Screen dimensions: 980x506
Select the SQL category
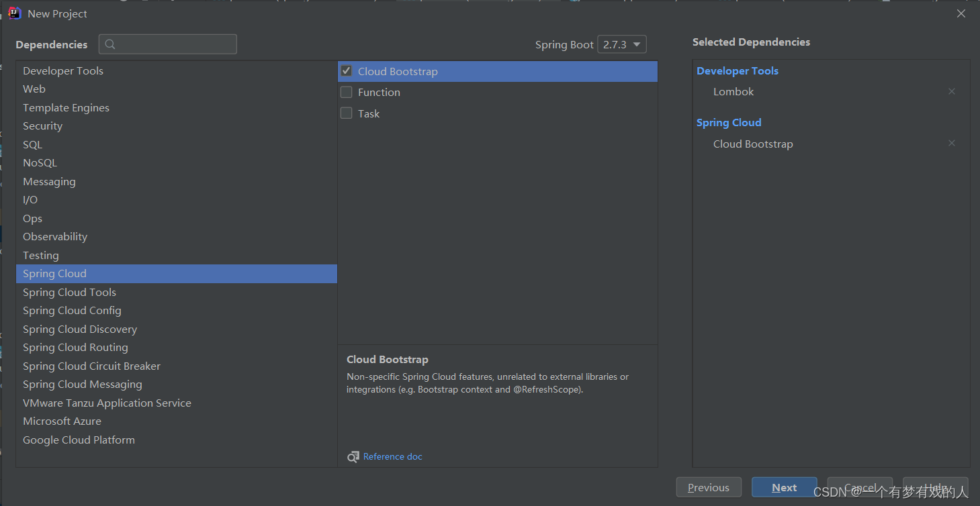pyautogui.click(x=177, y=144)
